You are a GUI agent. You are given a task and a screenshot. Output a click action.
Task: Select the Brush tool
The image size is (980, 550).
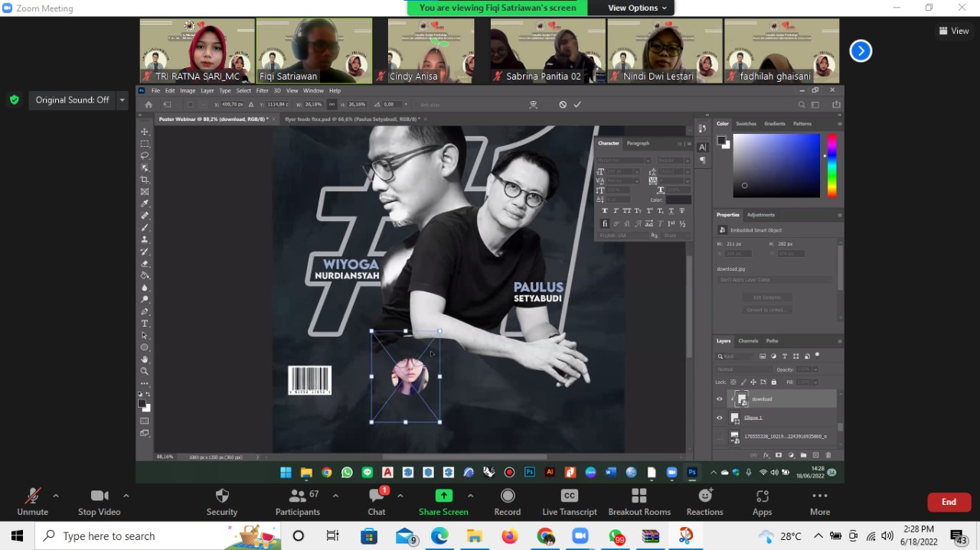pyautogui.click(x=145, y=228)
